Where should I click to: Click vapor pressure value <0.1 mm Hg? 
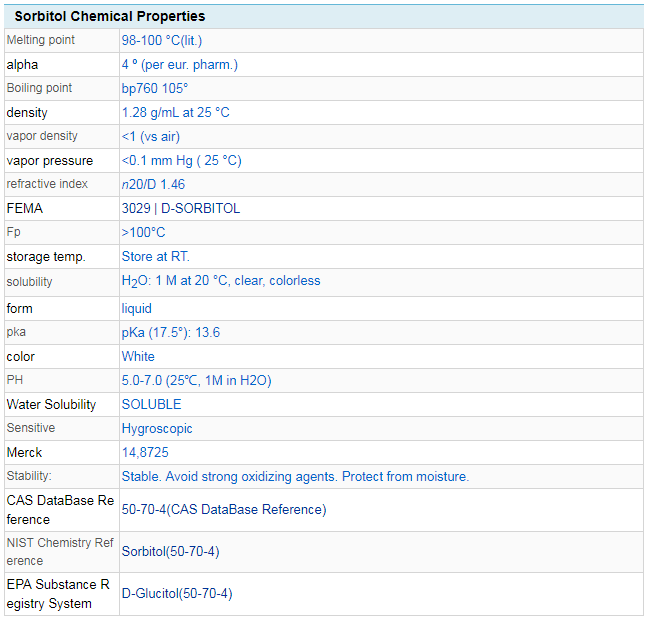(181, 160)
